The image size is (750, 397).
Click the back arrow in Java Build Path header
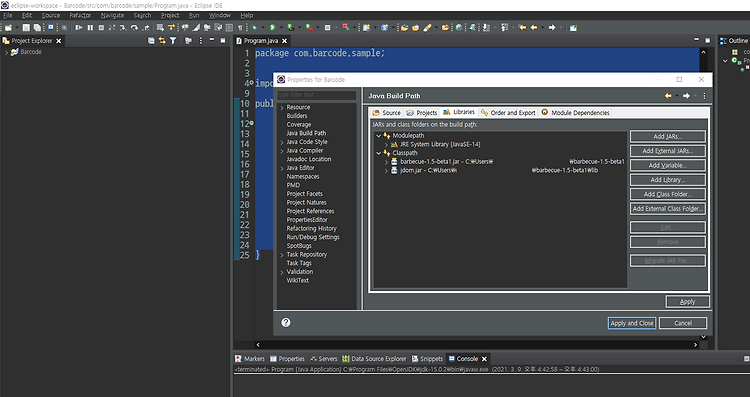tap(668, 96)
